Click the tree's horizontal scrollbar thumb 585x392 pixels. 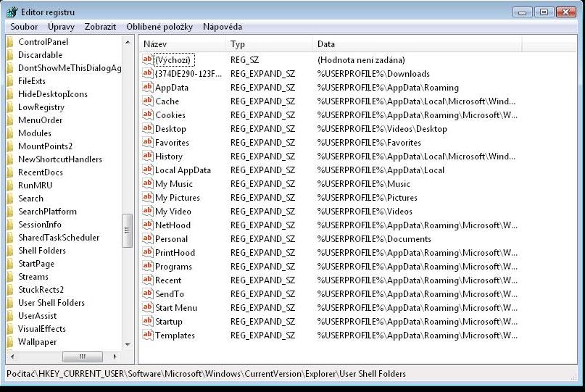pyautogui.click(x=82, y=356)
